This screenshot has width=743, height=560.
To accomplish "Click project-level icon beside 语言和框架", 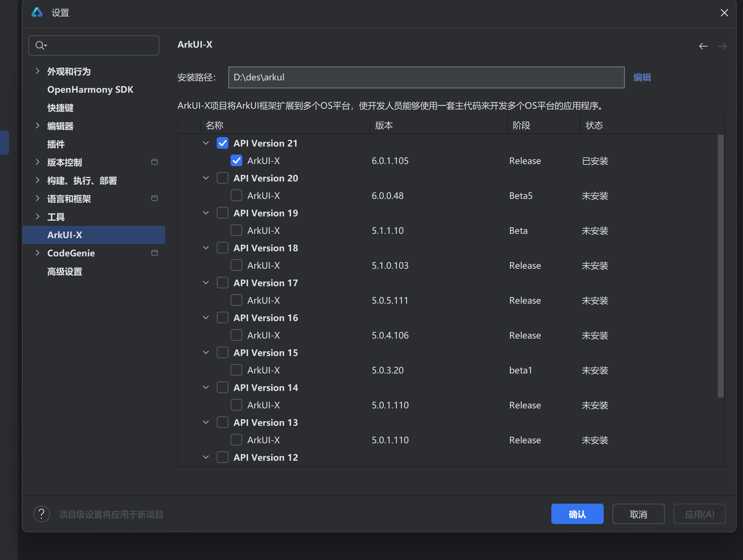I will click(x=155, y=199).
